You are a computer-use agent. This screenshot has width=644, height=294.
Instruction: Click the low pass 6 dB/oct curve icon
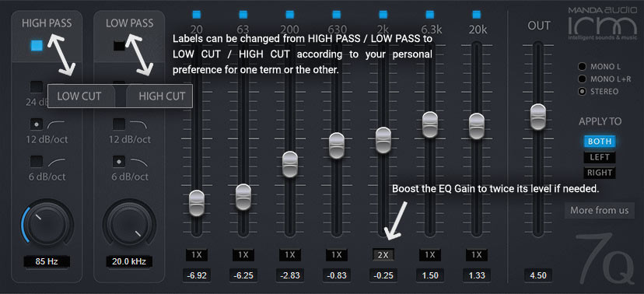coord(138,162)
